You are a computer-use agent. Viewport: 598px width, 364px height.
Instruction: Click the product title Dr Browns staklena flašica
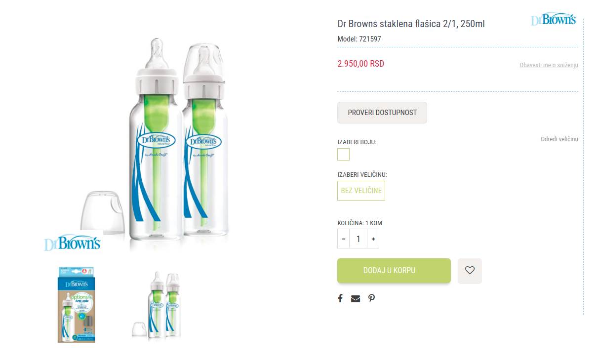click(x=411, y=24)
